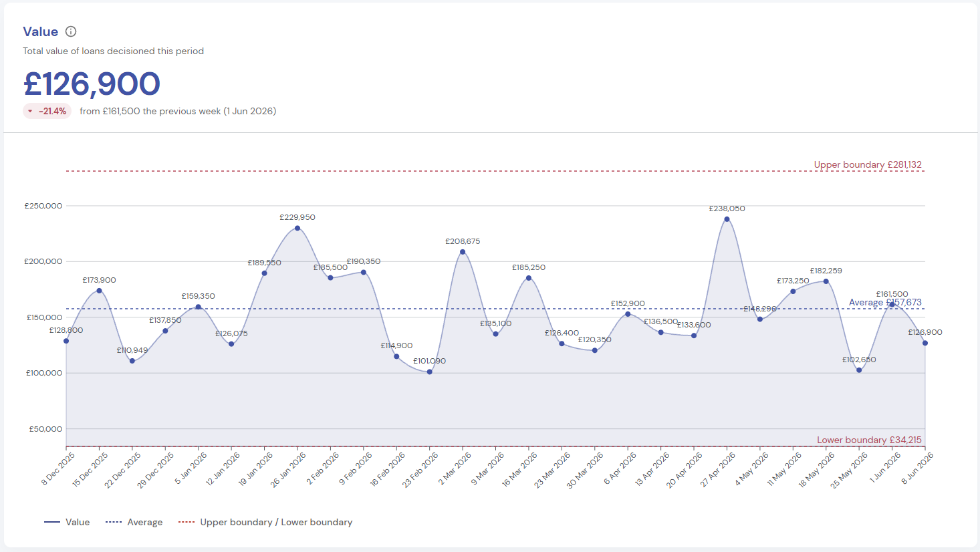Open the info icon beside Value
The height and width of the screenshot is (552, 980).
coord(71,31)
